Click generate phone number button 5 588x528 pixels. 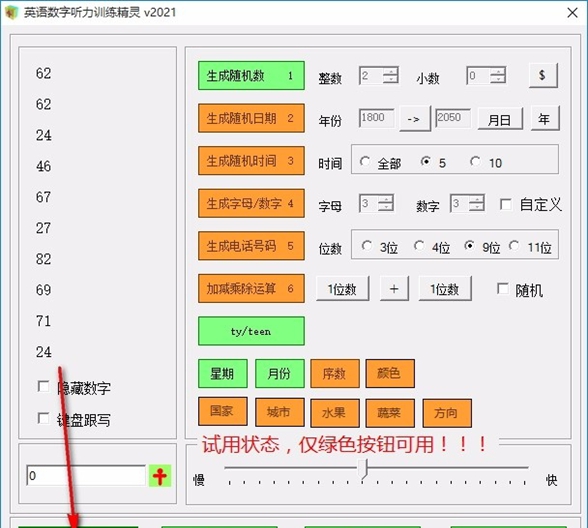point(251,246)
